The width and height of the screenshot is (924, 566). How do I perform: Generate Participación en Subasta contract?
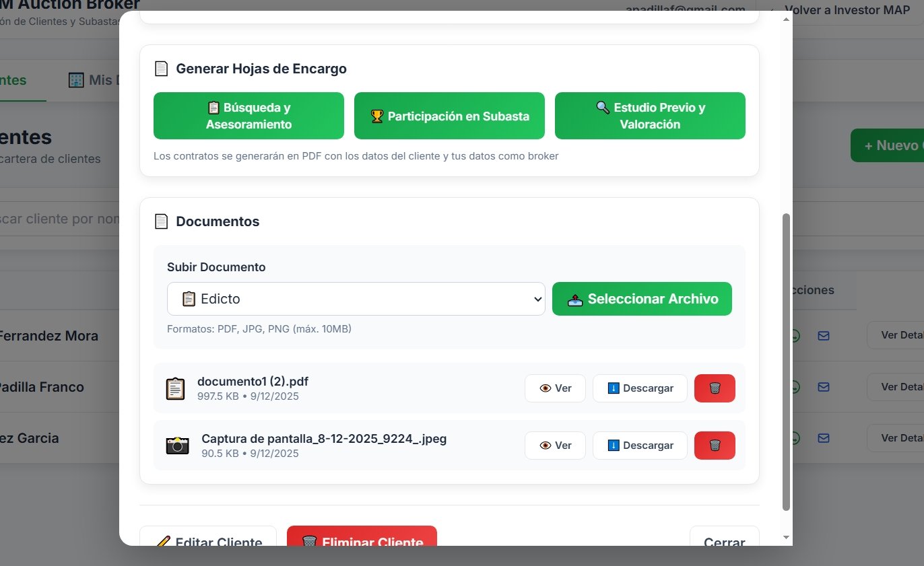pyautogui.click(x=449, y=116)
